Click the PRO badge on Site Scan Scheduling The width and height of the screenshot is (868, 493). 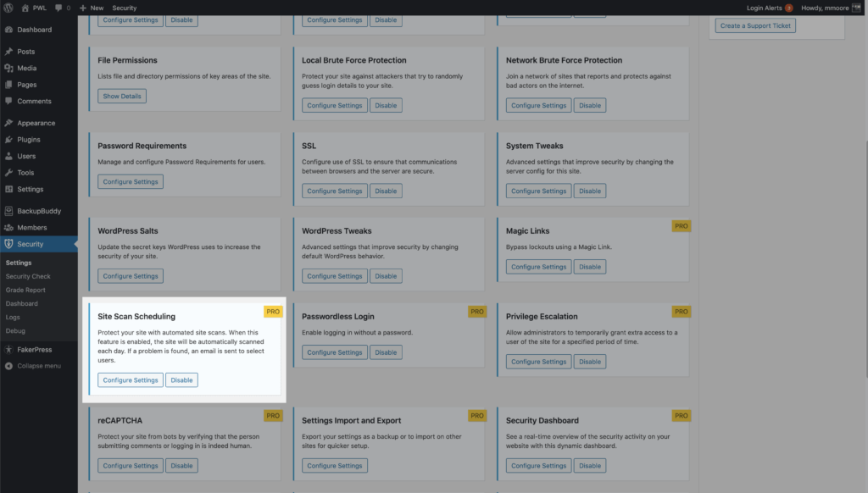(x=273, y=312)
